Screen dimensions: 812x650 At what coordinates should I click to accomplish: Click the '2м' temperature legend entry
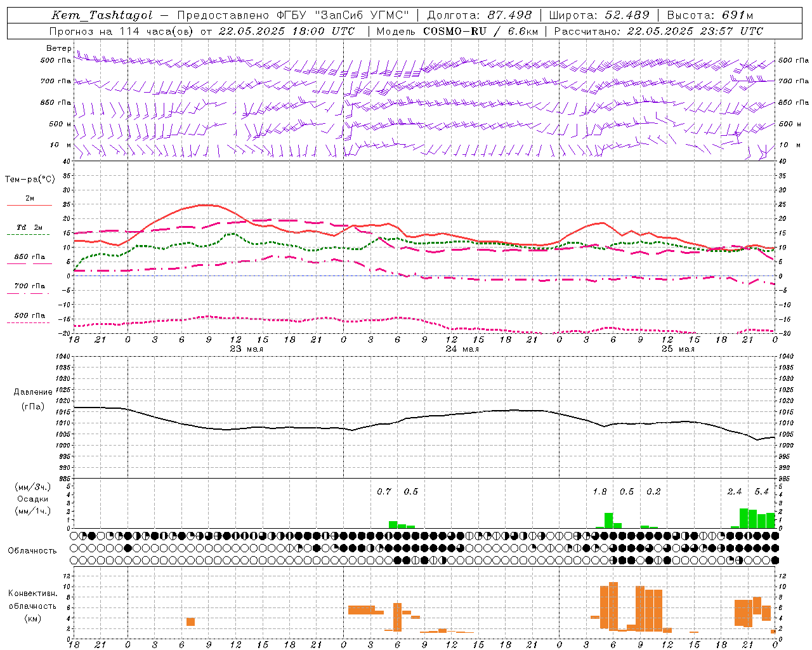[30, 199]
